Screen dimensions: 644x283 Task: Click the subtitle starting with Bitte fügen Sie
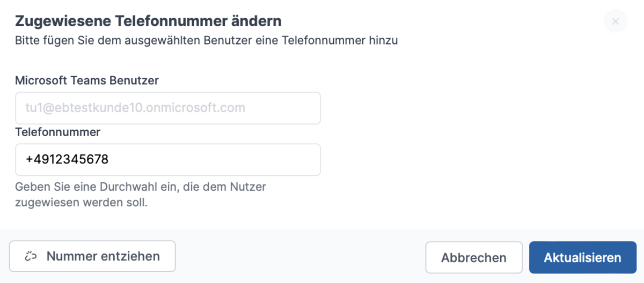[x=206, y=40]
